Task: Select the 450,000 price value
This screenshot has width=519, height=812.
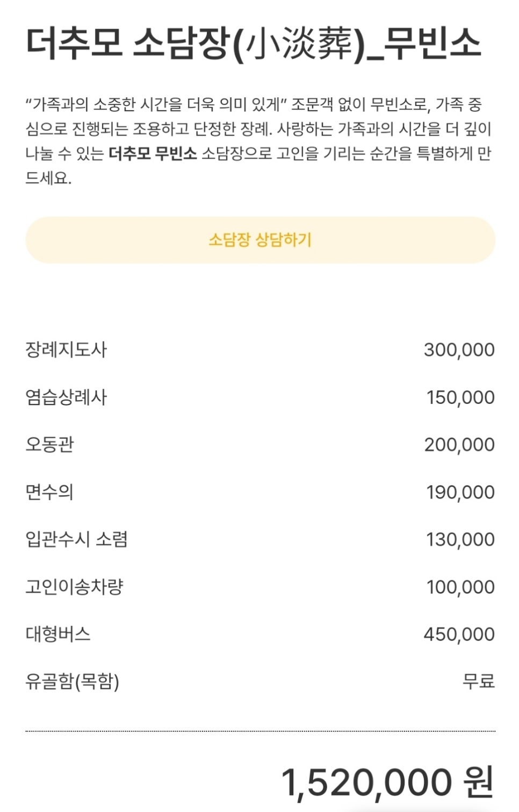Action: pyautogui.click(x=459, y=634)
